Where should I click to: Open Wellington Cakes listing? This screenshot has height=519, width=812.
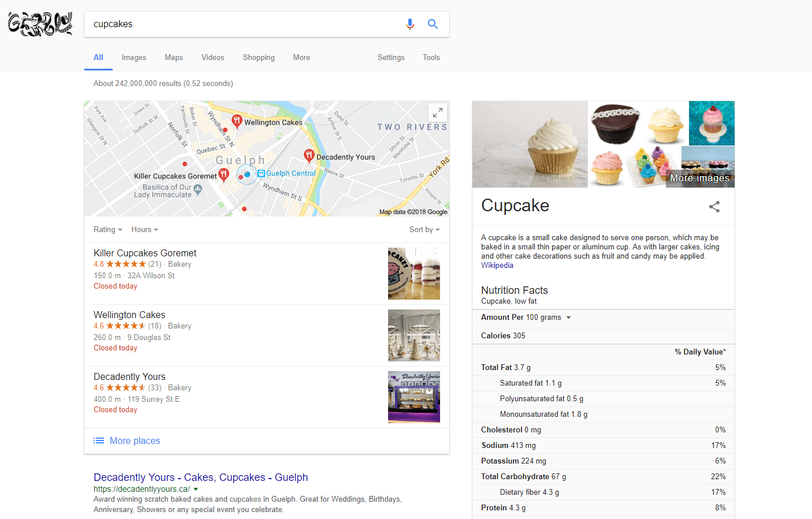pyautogui.click(x=129, y=315)
